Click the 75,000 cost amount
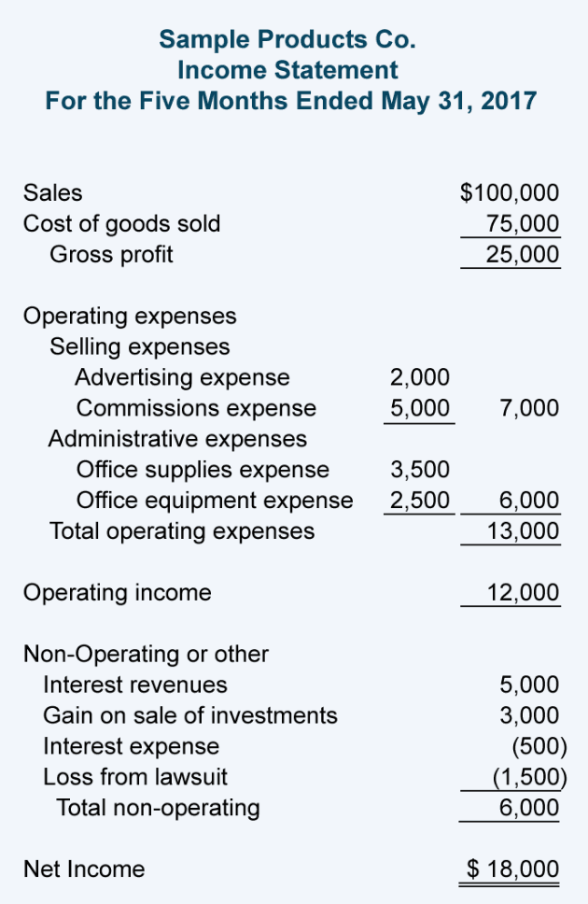The image size is (588, 904). (x=523, y=224)
